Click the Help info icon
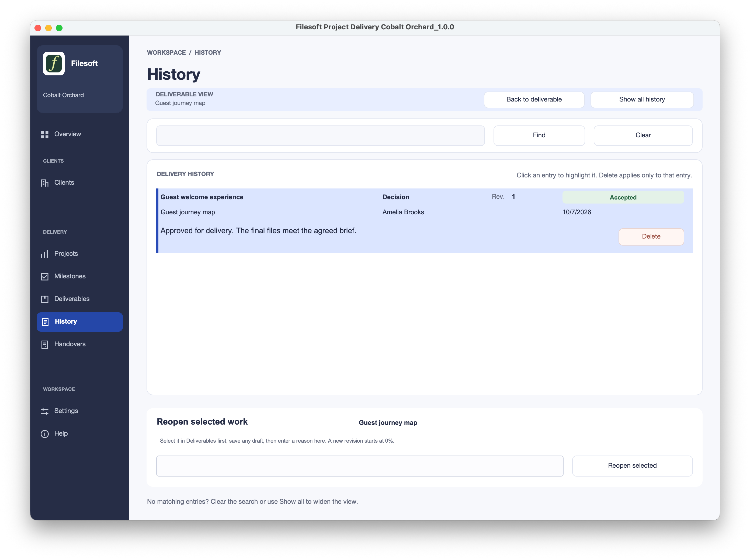The width and height of the screenshot is (750, 560). click(x=45, y=434)
